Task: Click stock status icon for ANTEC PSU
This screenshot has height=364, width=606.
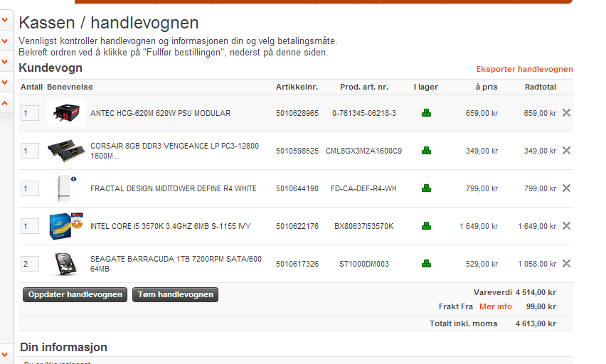Action: (426, 113)
